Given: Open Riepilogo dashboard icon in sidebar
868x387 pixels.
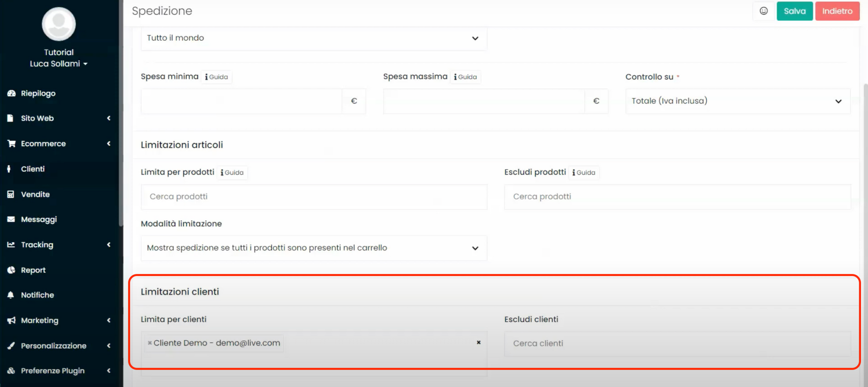Looking at the screenshot, I should tap(11, 93).
